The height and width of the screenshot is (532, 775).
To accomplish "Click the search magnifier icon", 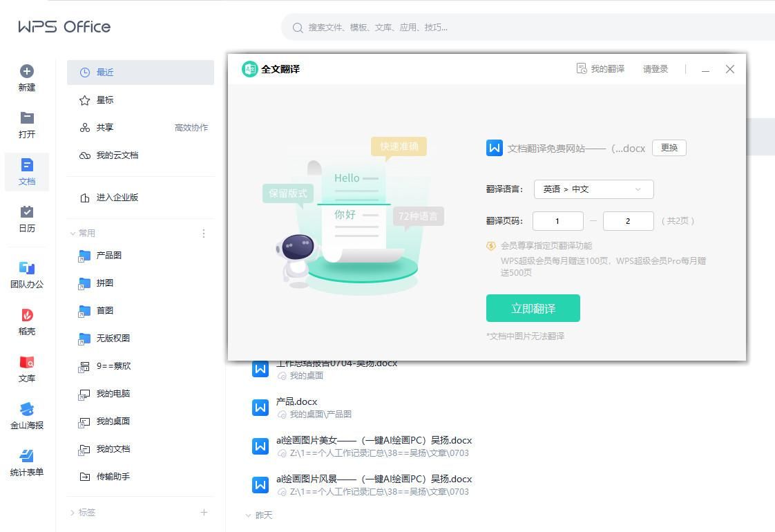I will coord(298,28).
